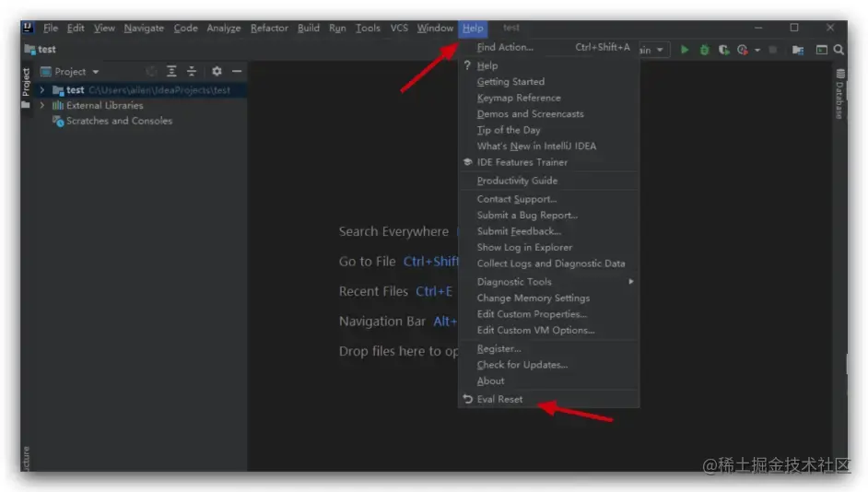Open the Structure tool window side tab
868x492 pixels.
(x=26, y=458)
